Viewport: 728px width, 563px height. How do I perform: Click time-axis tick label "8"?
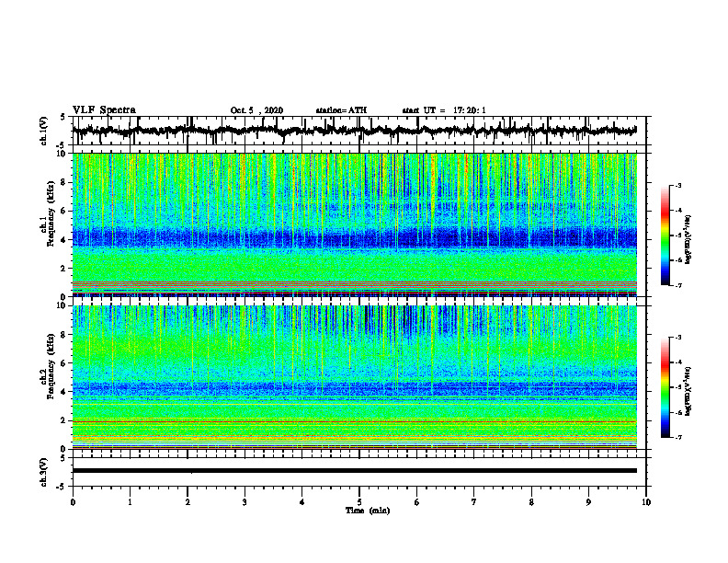click(x=531, y=502)
